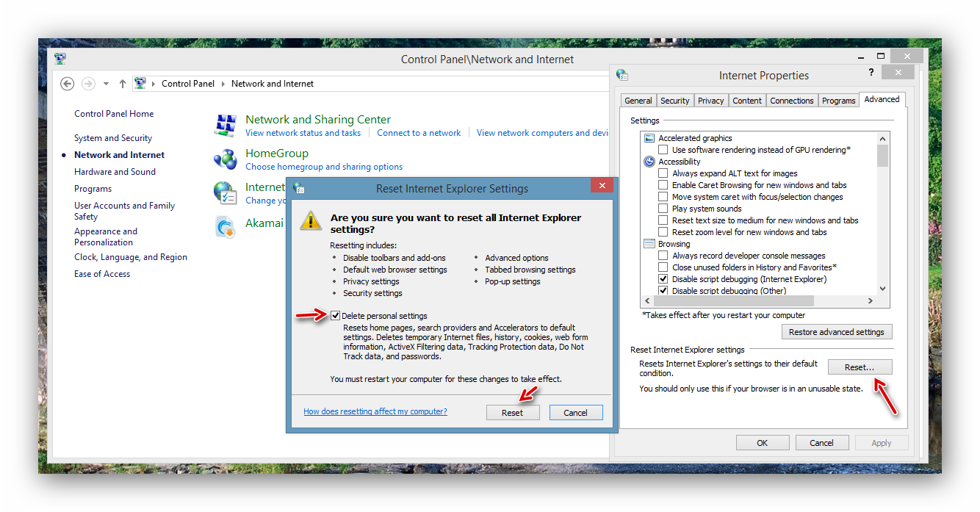Click the Control Panel back arrow
This screenshot has height=512, width=980.
(x=68, y=84)
